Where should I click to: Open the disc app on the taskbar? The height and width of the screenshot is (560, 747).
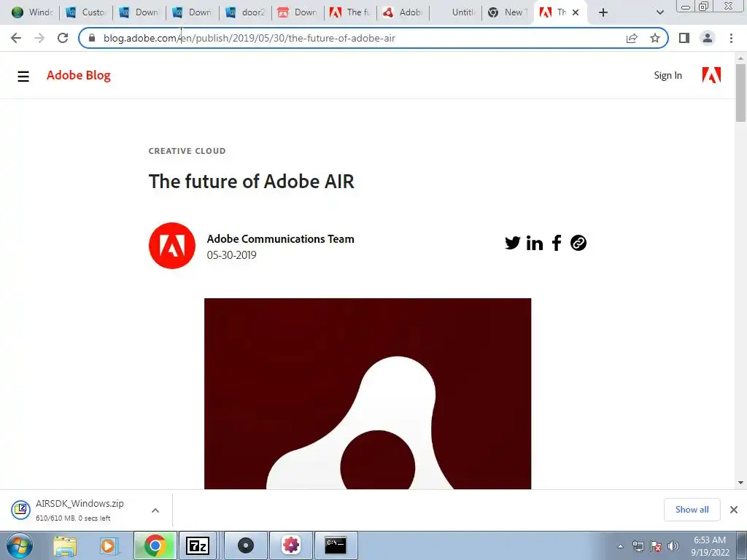pos(246,545)
